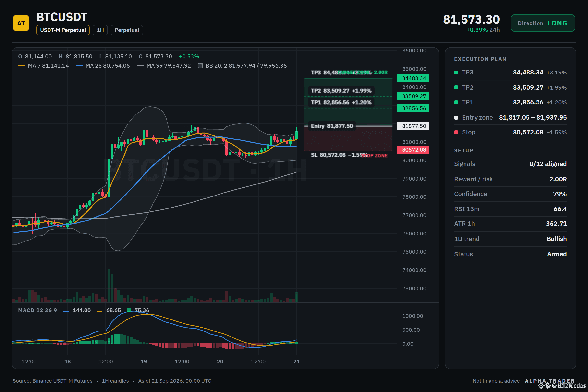Click the TP3 green dot in Execution Plan
The width and height of the screenshot is (588, 392).
point(456,73)
